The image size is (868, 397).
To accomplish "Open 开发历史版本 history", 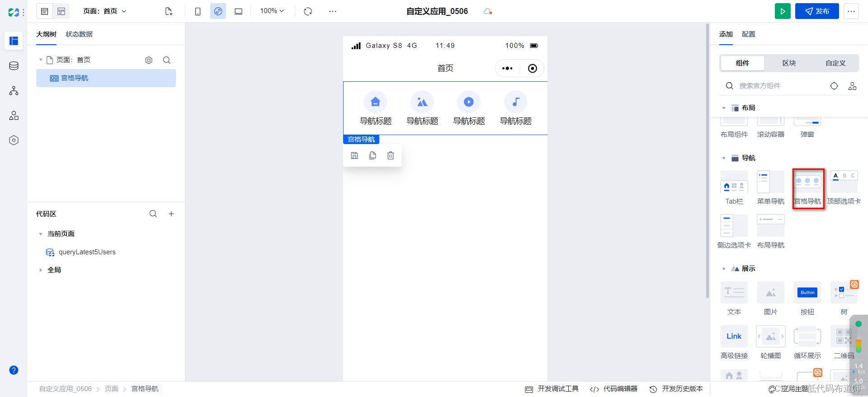I will tap(676, 389).
